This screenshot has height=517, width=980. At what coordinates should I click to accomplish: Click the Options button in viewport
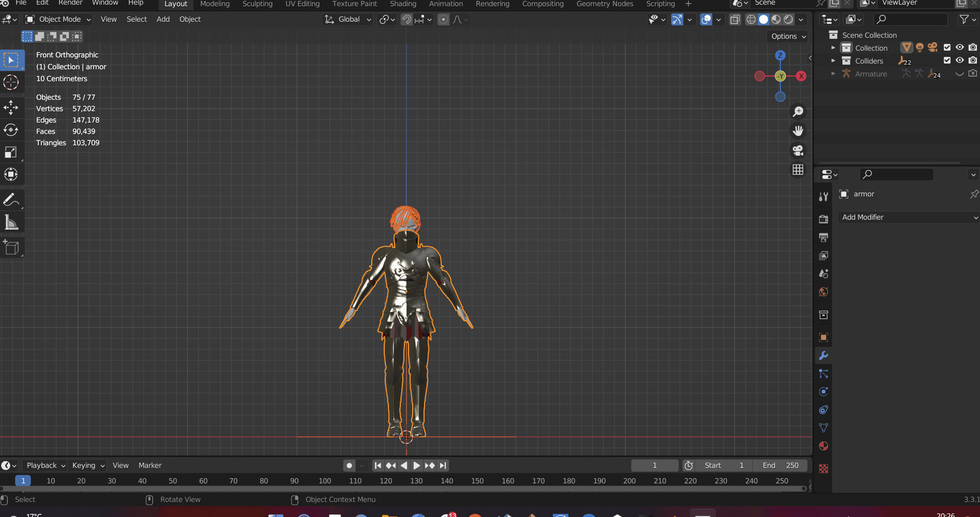(x=788, y=36)
